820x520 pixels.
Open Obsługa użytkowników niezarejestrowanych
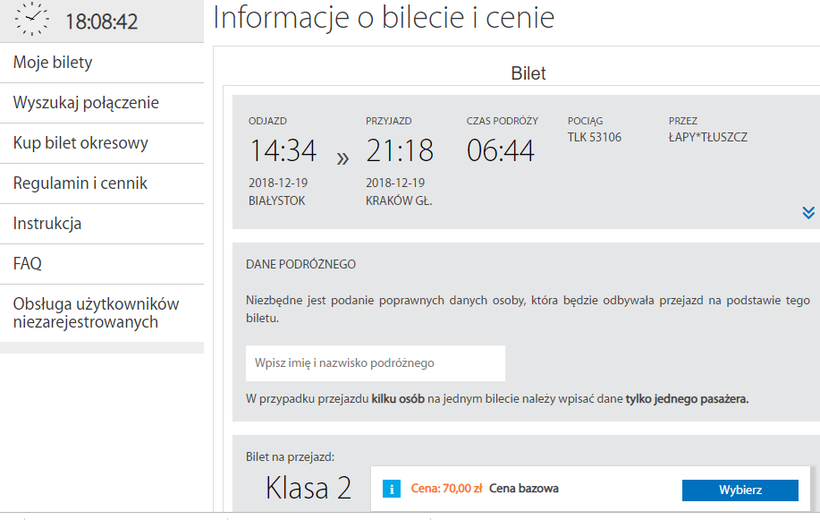click(96, 312)
